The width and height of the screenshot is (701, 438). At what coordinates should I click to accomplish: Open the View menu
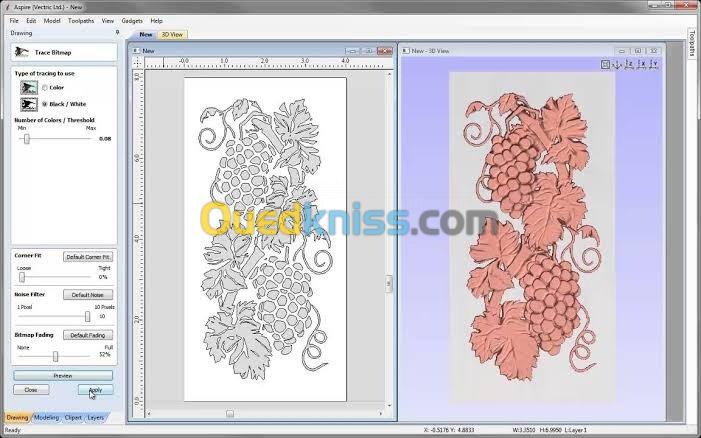tap(108, 21)
